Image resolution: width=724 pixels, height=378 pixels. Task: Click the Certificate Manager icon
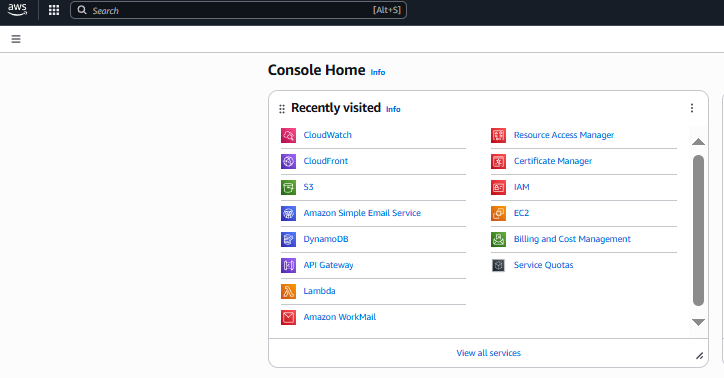(x=499, y=162)
